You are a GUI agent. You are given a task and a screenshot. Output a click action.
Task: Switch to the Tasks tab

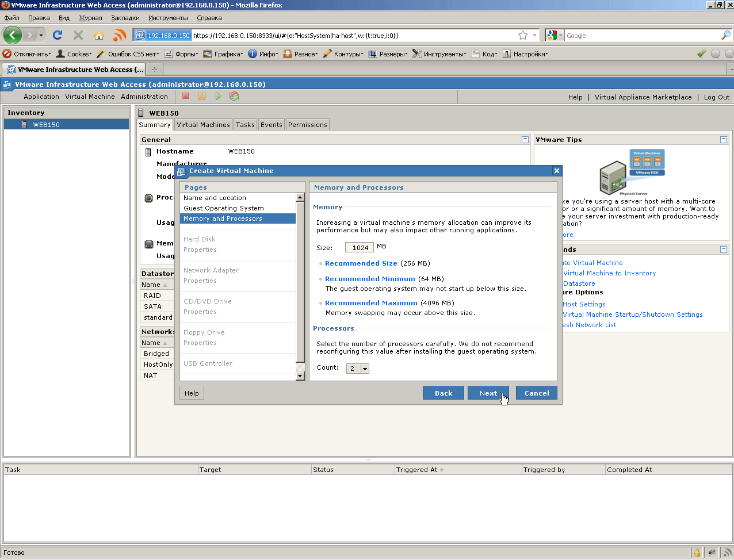[x=245, y=125]
